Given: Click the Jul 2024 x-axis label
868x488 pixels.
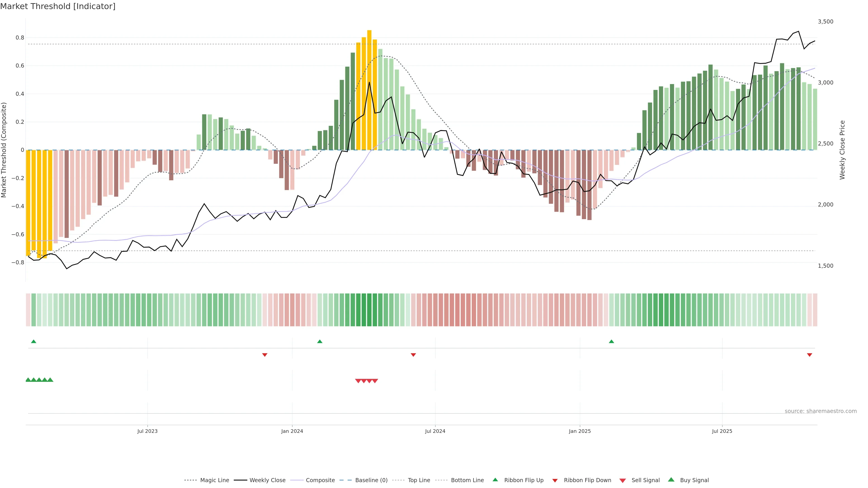Looking at the screenshot, I should coord(435,431).
